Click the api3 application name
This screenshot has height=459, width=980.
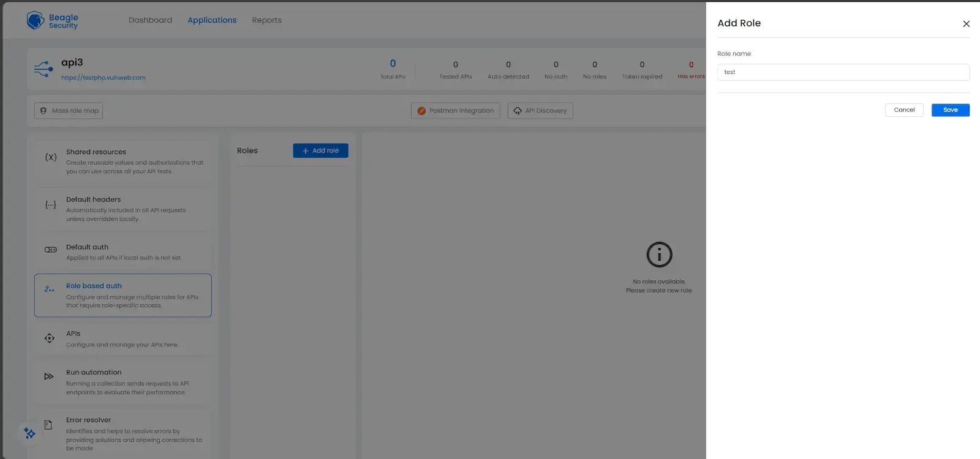[72, 62]
